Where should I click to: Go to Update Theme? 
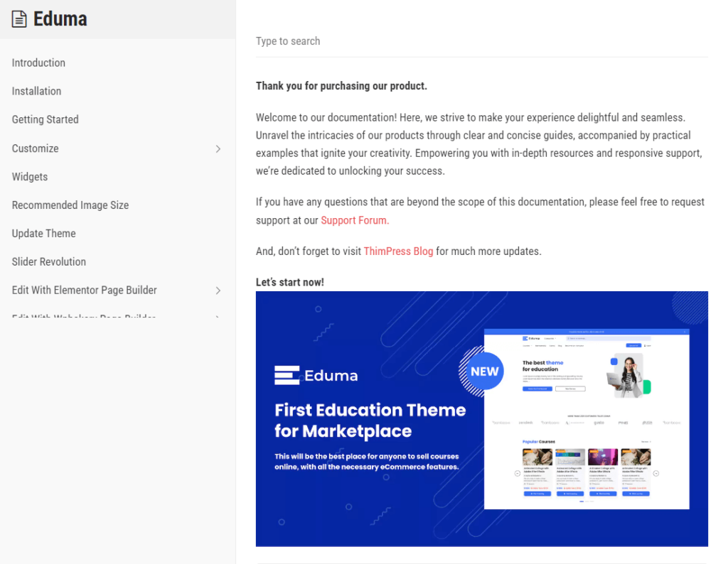pos(43,233)
